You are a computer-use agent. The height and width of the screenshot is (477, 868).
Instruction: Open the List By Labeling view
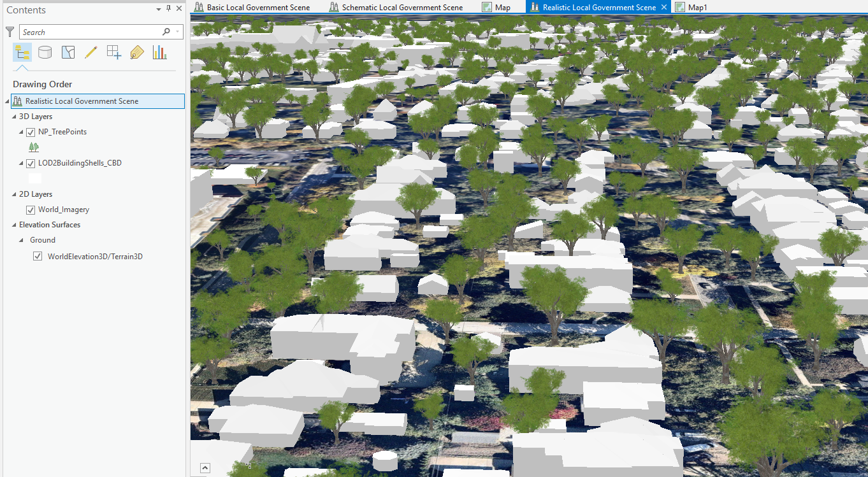pos(136,52)
